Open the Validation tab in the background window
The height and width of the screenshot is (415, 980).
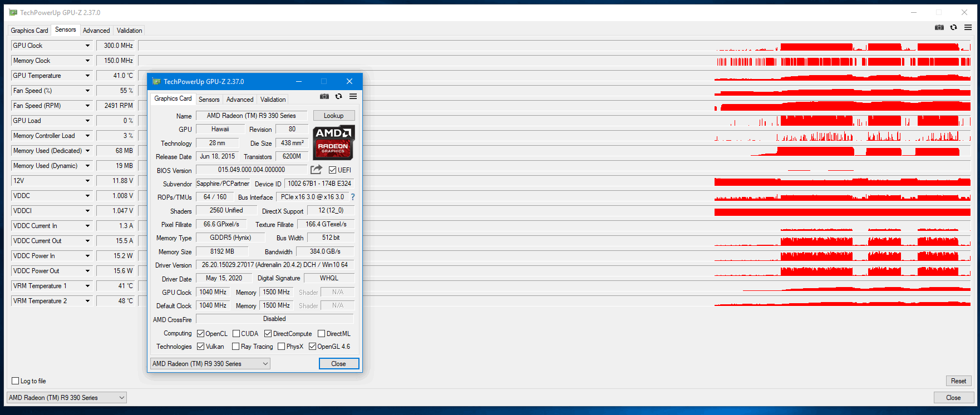130,31
